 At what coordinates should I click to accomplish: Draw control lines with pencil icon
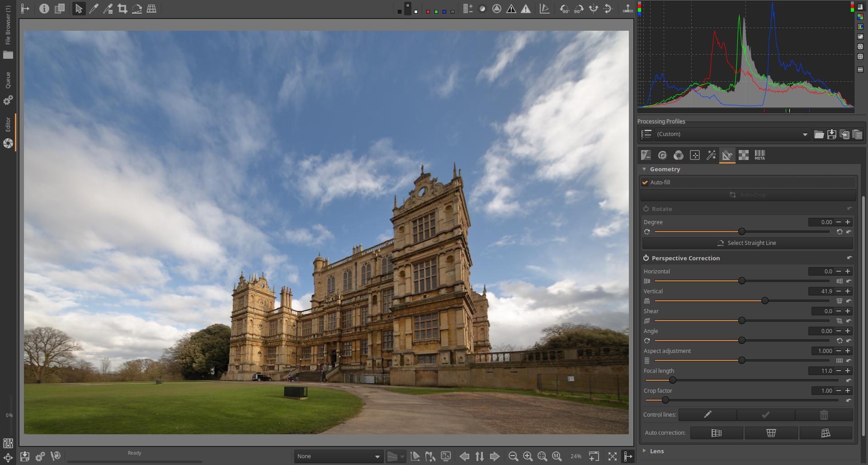[x=708, y=414]
